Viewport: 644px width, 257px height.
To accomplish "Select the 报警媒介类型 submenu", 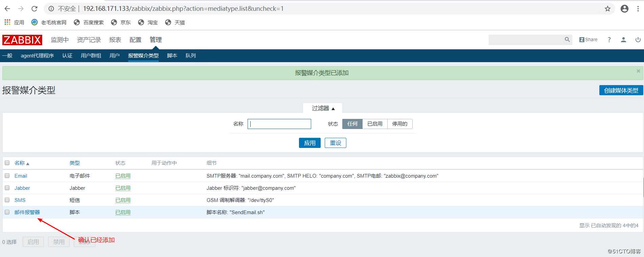I will tap(143, 56).
